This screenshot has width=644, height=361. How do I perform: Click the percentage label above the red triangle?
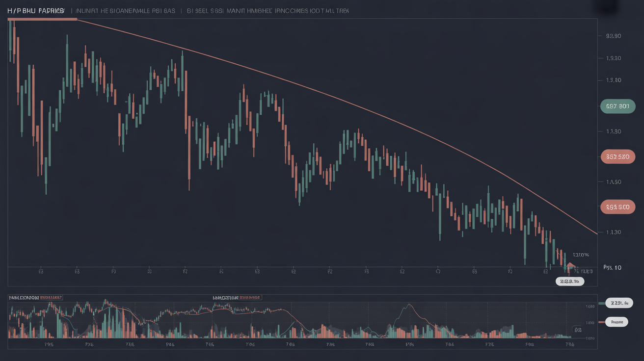point(581,255)
